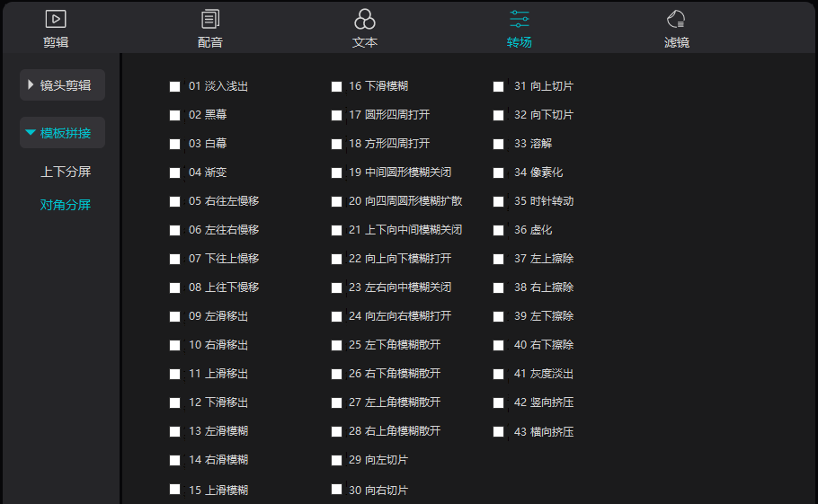
Task: Select 上下分屏 in the sidebar
Action: (66, 172)
